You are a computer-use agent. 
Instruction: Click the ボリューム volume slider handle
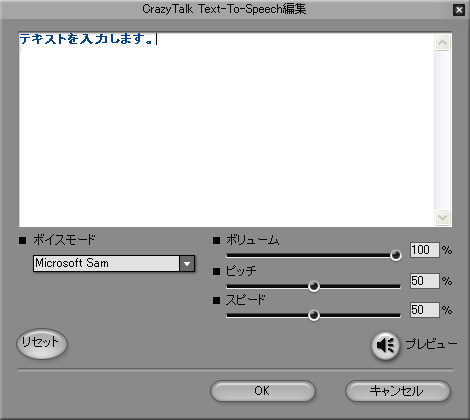[396, 255]
